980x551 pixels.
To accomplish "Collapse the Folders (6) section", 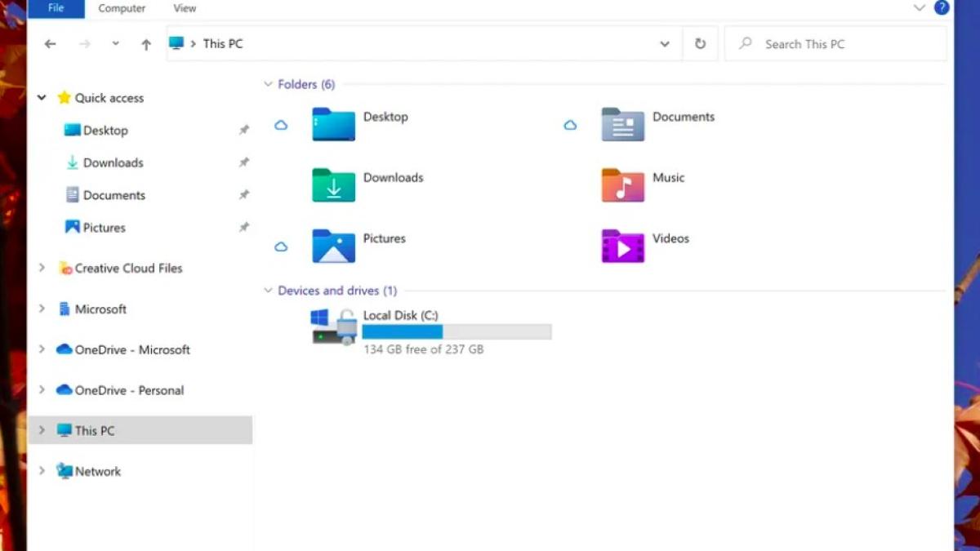I will pyautogui.click(x=269, y=84).
